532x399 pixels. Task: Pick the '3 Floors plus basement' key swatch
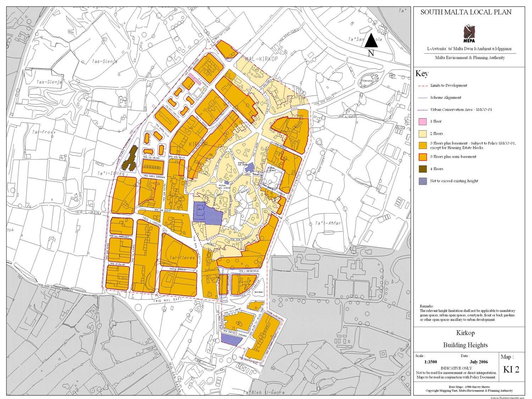(423, 145)
